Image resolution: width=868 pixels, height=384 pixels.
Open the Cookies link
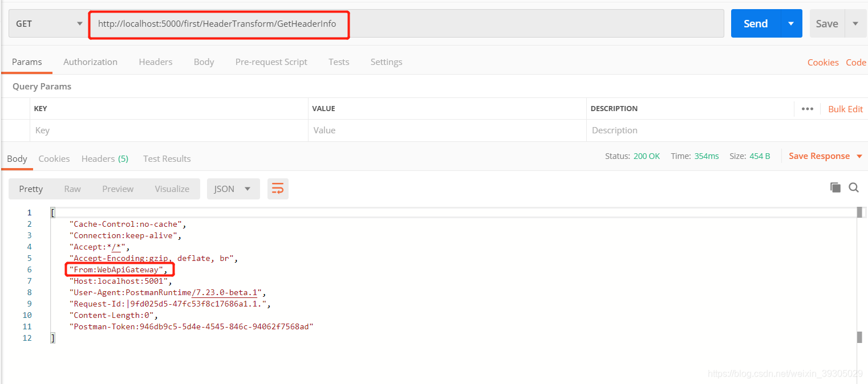[823, 62]
